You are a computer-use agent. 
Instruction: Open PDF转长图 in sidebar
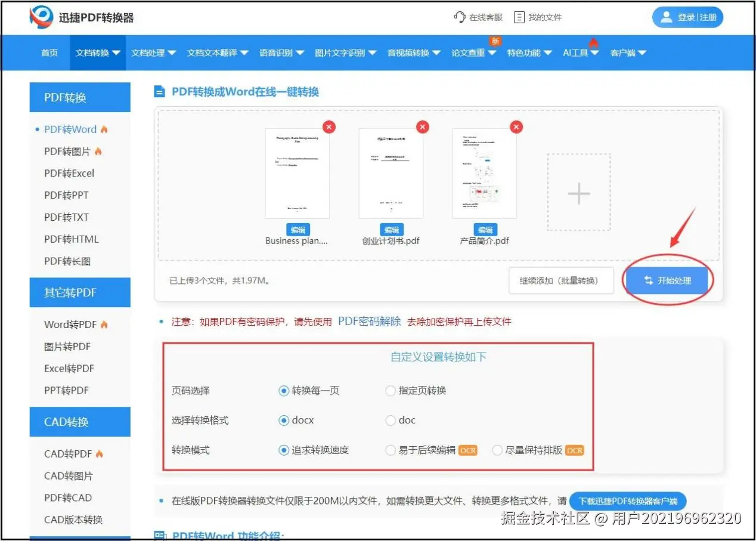67,261
